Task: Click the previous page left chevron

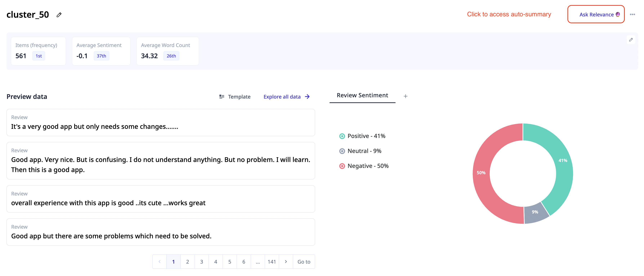Action: click(159, 262)
